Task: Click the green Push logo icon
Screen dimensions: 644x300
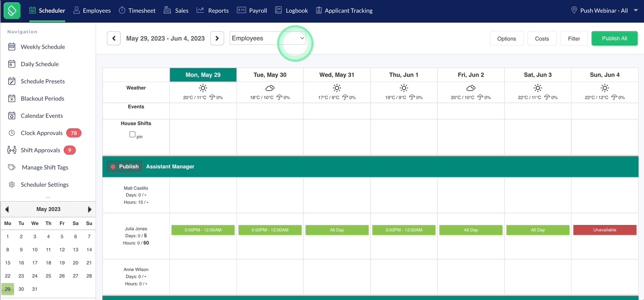Action: tap(12, 10)
